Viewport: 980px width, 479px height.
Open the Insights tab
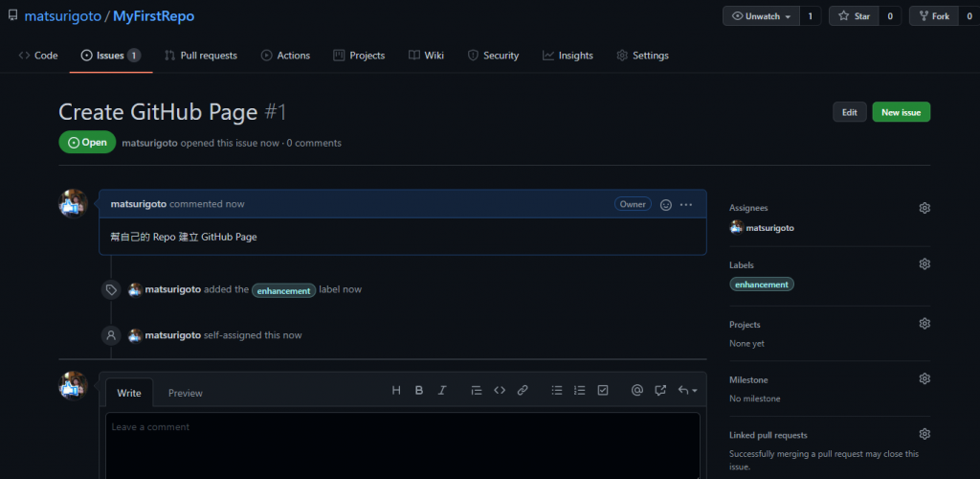click(x=568, y=55)
